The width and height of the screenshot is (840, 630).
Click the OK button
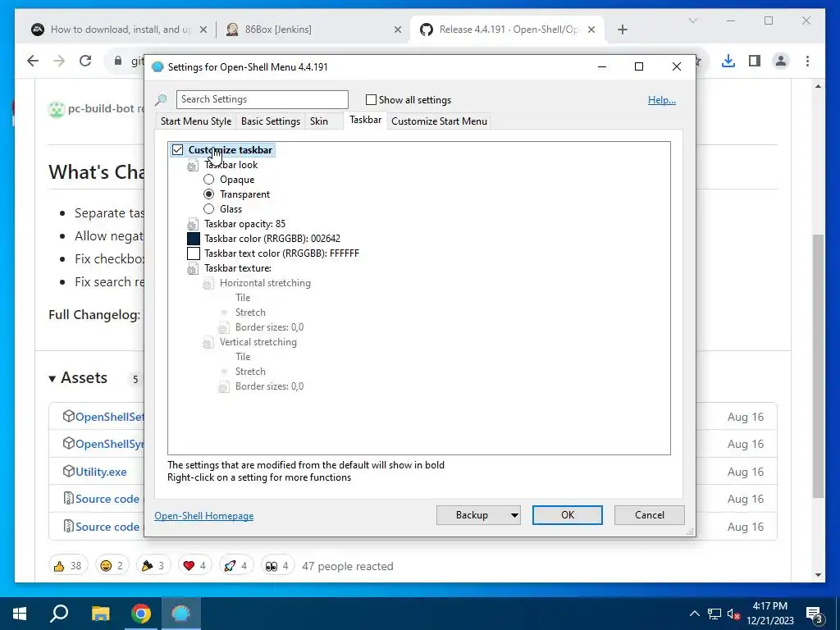568,515
